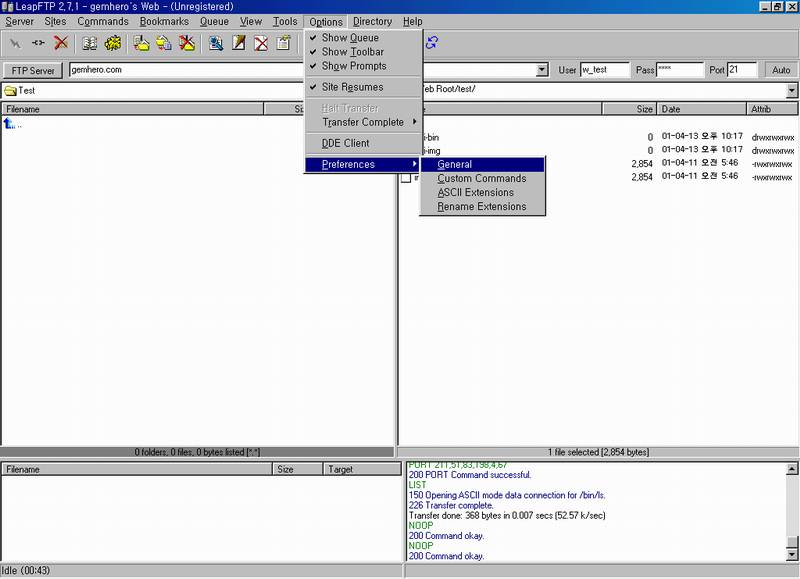This screenshot has width=800, height=579.
Task: Click the log line '226 Transfer complete.'
Action: coord(451,506)
